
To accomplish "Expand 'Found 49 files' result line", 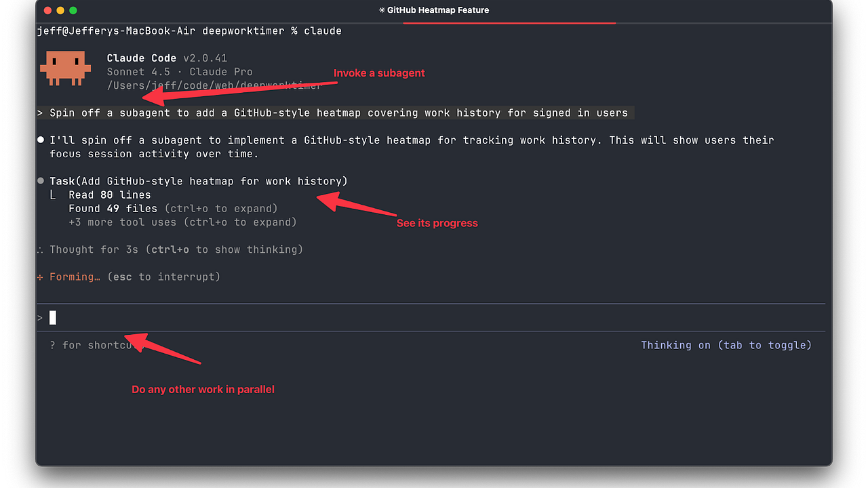I will [x=173, y=208].
